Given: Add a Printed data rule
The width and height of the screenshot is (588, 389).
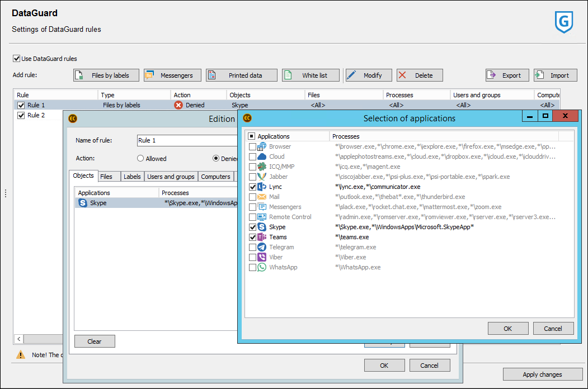Looking at the screenshot, I should pyautogui.click(x=242, y=75).
